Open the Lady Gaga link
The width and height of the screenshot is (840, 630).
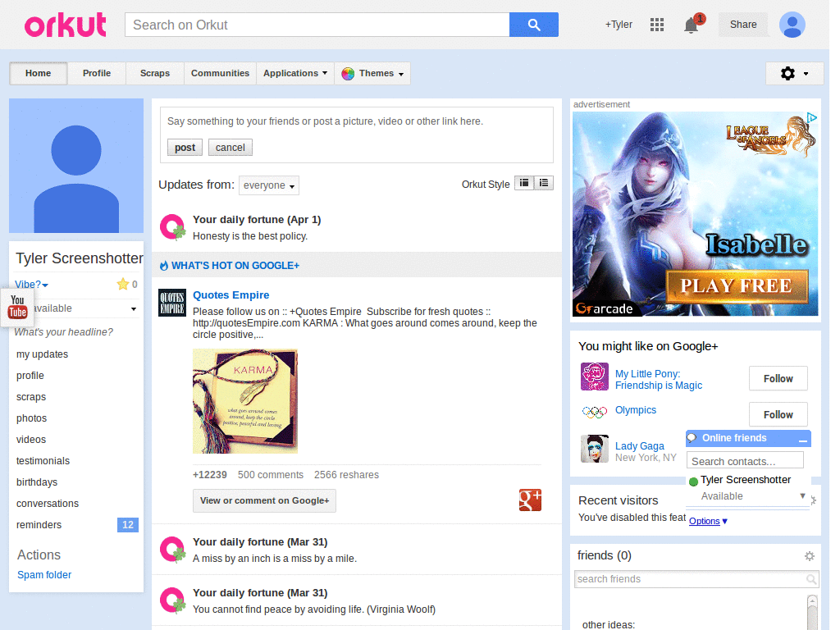(639, 445)
